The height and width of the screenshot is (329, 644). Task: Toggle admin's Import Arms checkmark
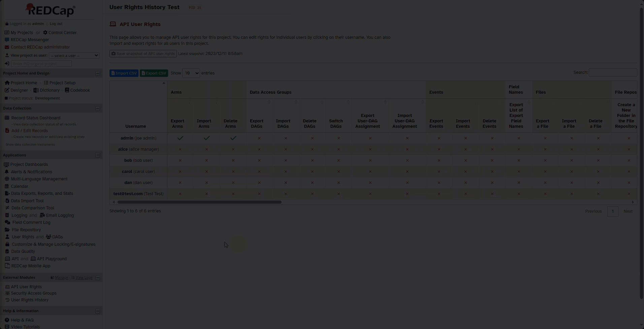pyautogui.click(x=206, y=138)
